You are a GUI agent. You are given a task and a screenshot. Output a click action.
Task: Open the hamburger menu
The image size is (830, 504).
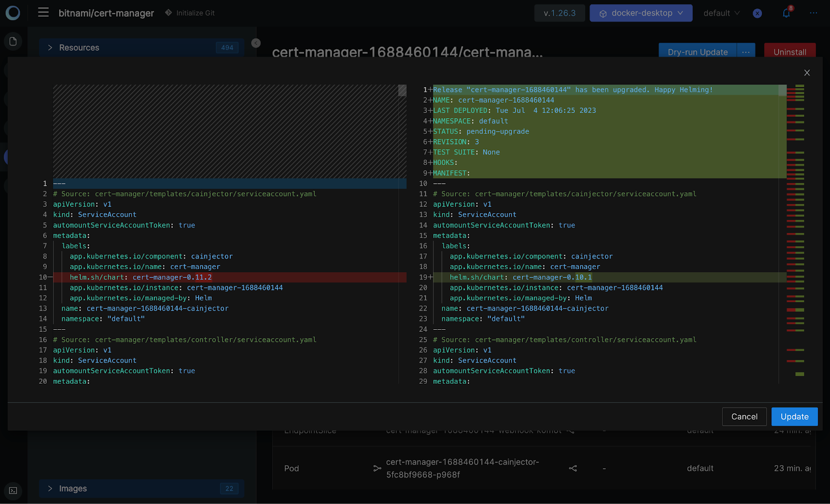coord(44,12)
